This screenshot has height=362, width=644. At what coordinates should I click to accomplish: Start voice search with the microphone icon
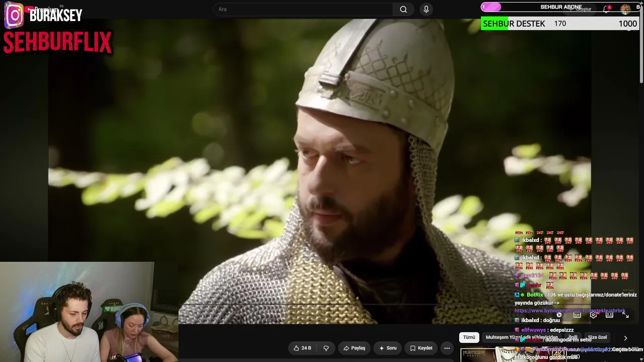(x=426, y=10)
